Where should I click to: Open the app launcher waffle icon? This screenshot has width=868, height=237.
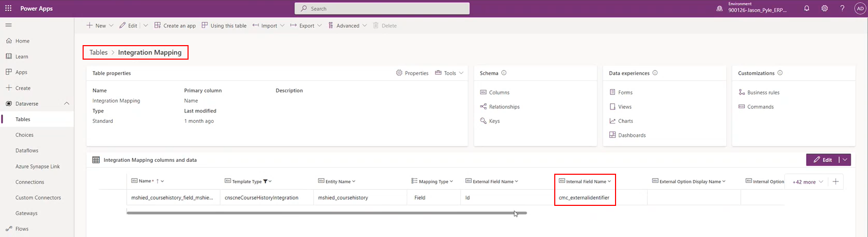[8, 8]
